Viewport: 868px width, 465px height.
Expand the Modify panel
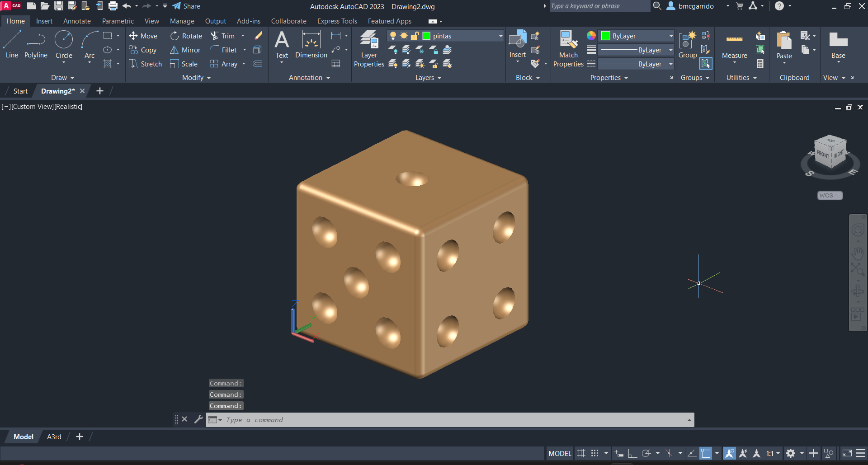coord(197,78)
